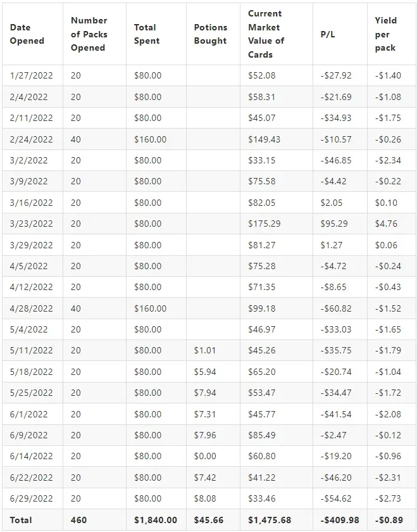Click the -$54.62 P/L cell
The image size is (417, 532).
[x=336, y=498]
